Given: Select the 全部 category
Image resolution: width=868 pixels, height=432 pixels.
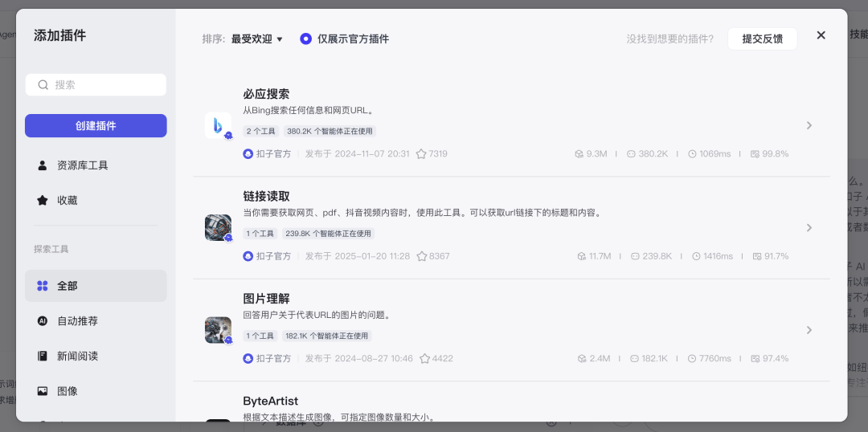Looking at the screenshot, I should [x=96, y=286].
